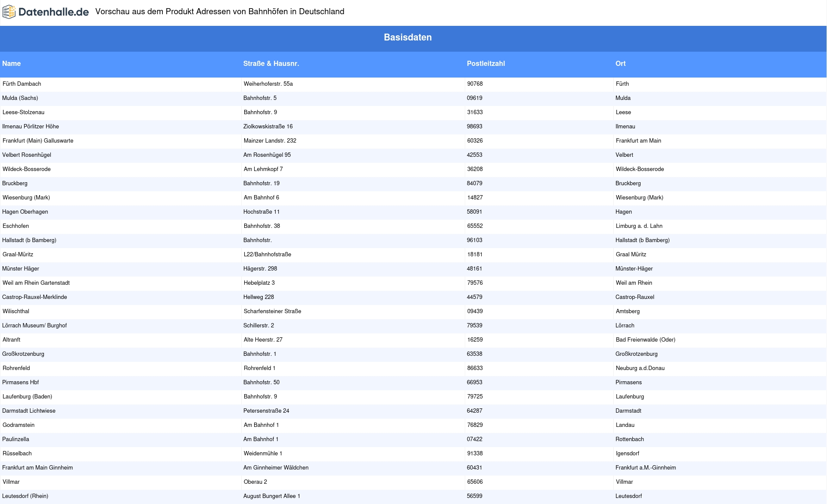Select the Leese-Stolzenau name cell
This screenshot has height=504, width=827.
pyautogui.click(x=24, y=112)
